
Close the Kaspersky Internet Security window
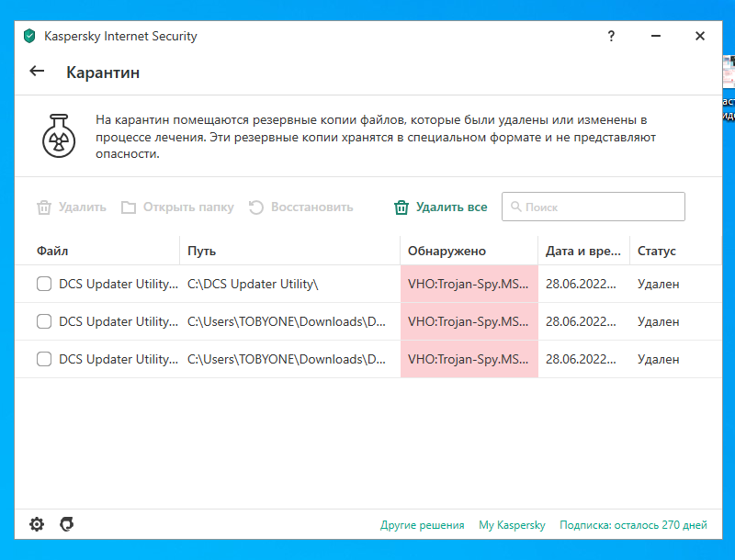[700, 36]
